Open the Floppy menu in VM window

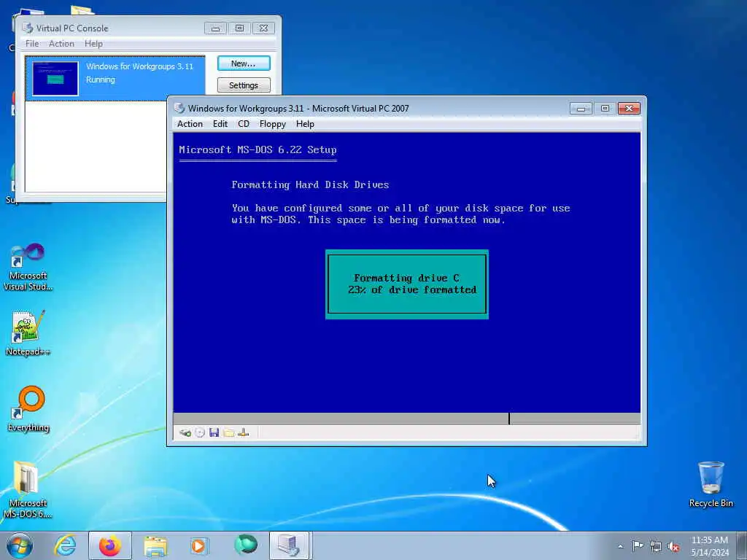coord(273,124)
